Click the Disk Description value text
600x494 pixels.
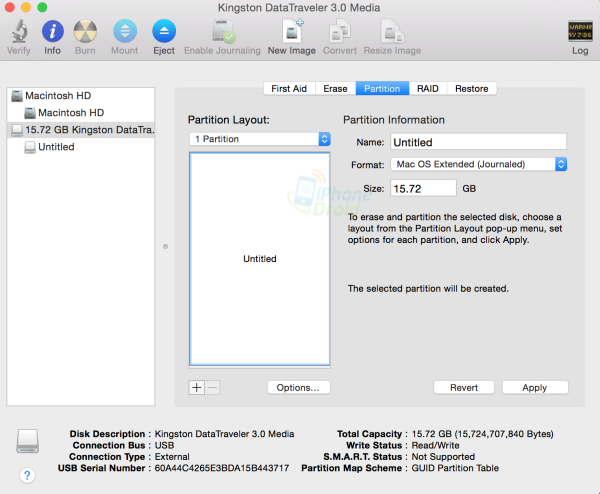[224, 434]
